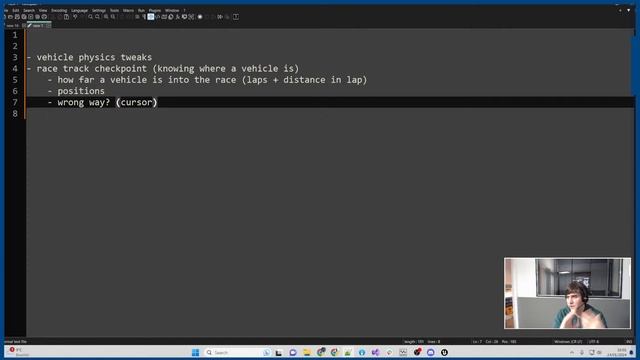This screenshot has width=640, height=360.
Task: Open the Encoding menu
Action: pos(59,11)
